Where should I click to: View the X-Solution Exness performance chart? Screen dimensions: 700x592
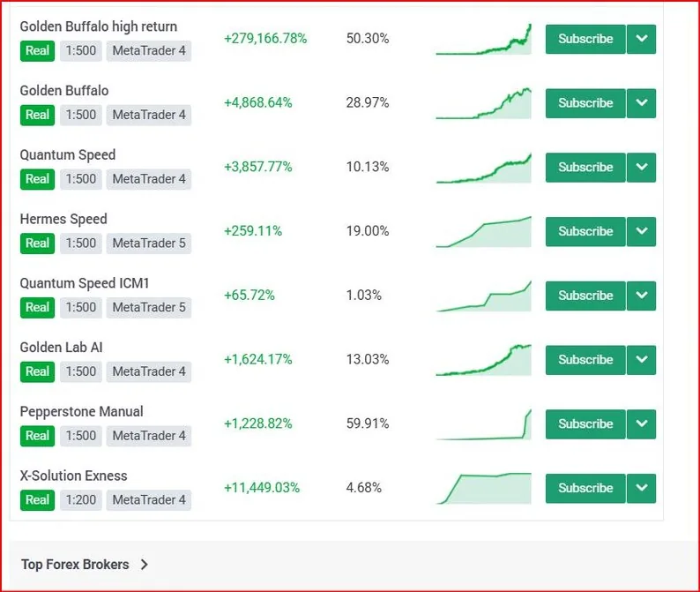[484, 489]
